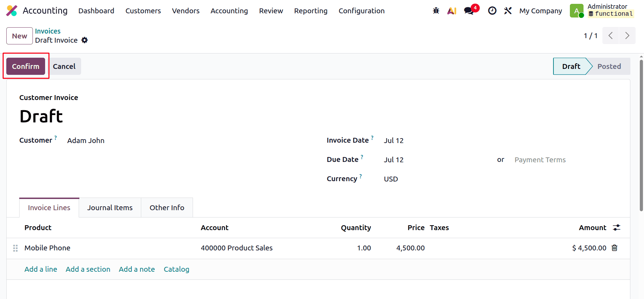Screen dimensions: 644x299
Task: Confirm the draft invoice
Action: [x=26, y=66]
